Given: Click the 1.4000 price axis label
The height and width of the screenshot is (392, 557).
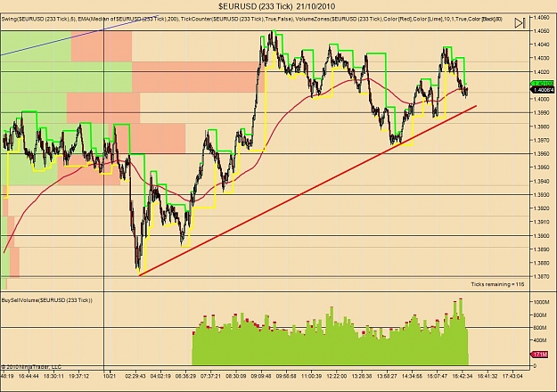Looking at the screenshot, I should (x=541, y=99).
